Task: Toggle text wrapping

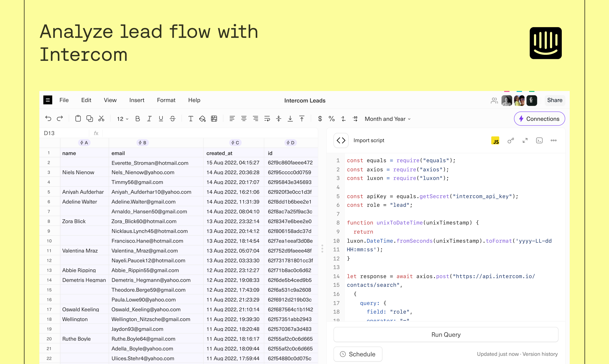Action: coord(267,119)
